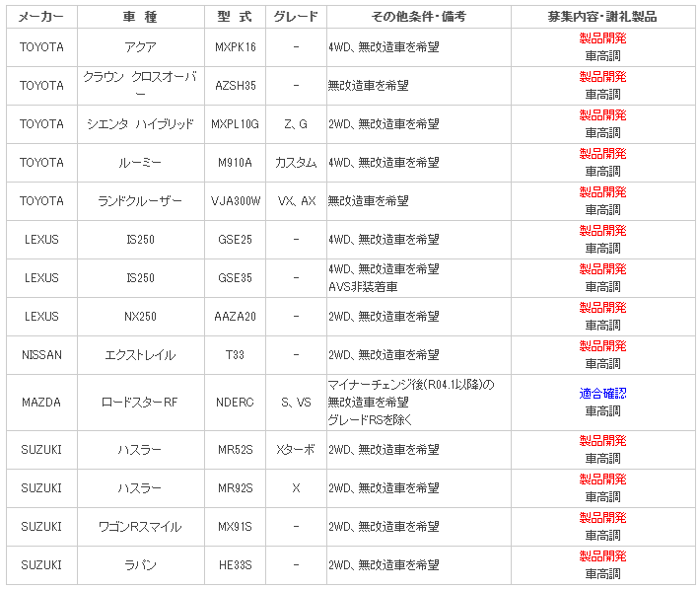Image resolution: width=700 pixels, height=590 pixels.
Task: Select model code HE33S
Action: pyautogui.click(x=236, y=565)
